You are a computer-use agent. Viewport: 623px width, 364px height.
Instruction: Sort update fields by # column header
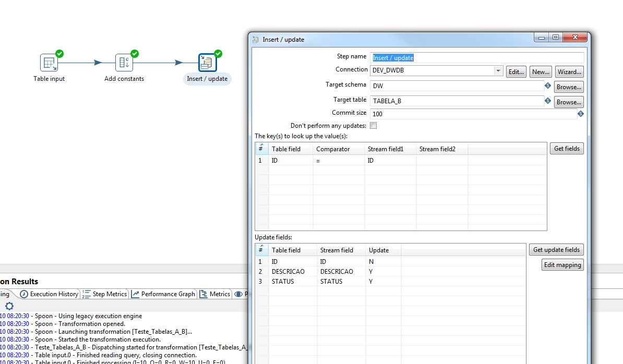click(x=261, y=250)
